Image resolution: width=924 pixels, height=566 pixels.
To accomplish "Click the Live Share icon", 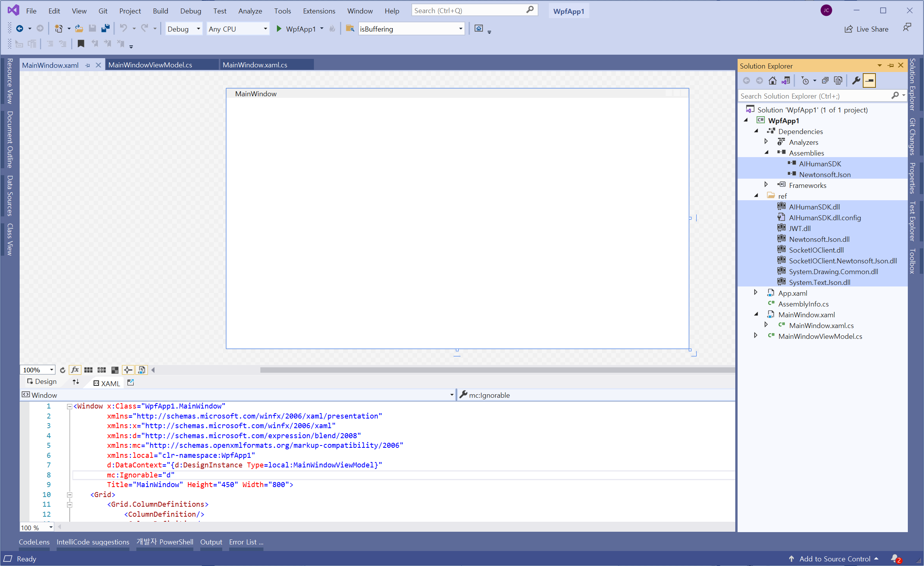I will point(849,29).
